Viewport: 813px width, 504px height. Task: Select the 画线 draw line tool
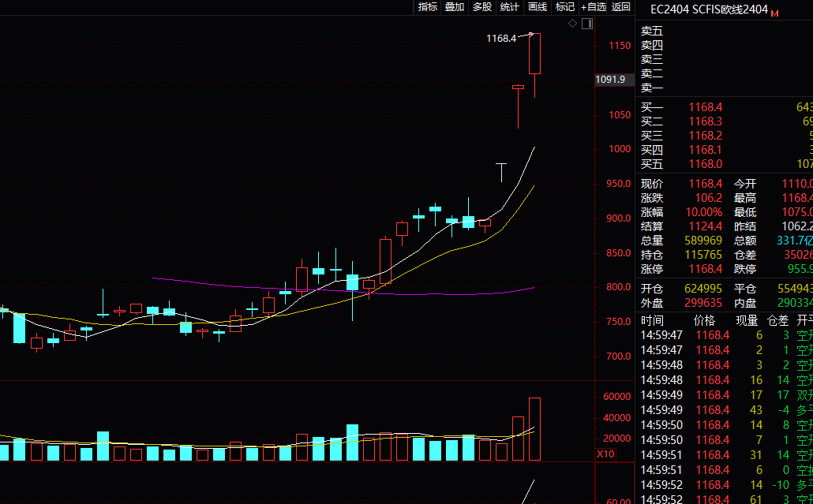tap(538, 7)
